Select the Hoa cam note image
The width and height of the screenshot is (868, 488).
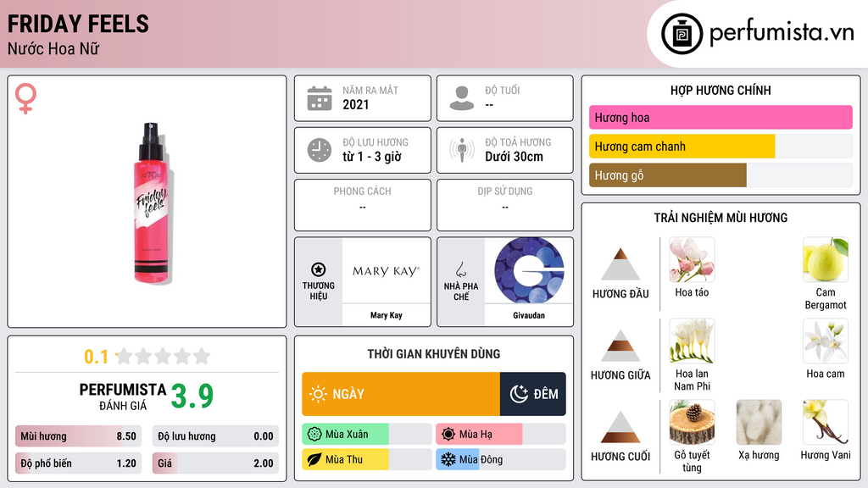(826, 341)
